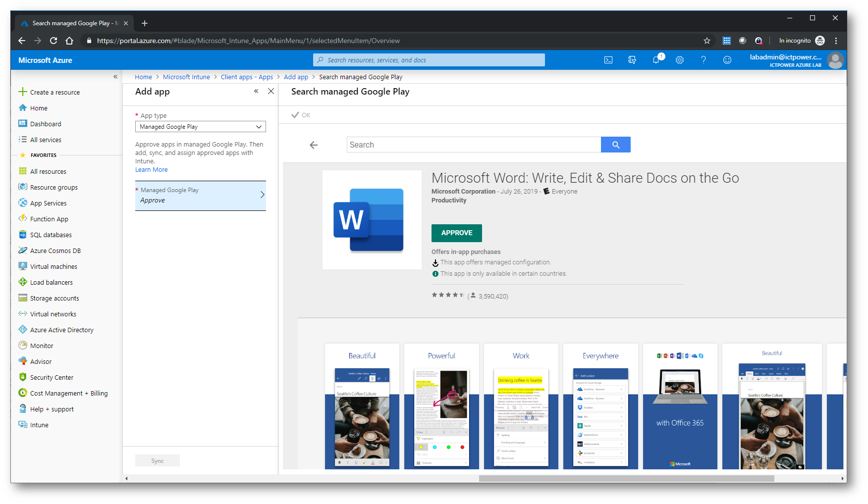Click the Search managed Google Play tab
This screenshot has width=868, height=504.
point(73,23)
